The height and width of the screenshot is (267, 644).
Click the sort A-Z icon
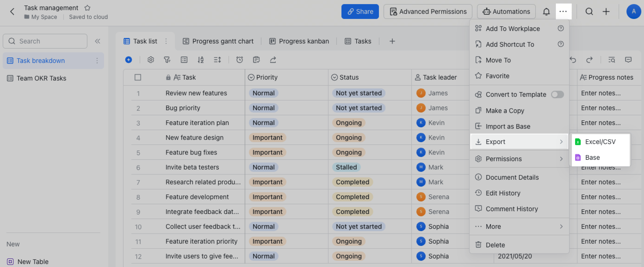(201, 60)
